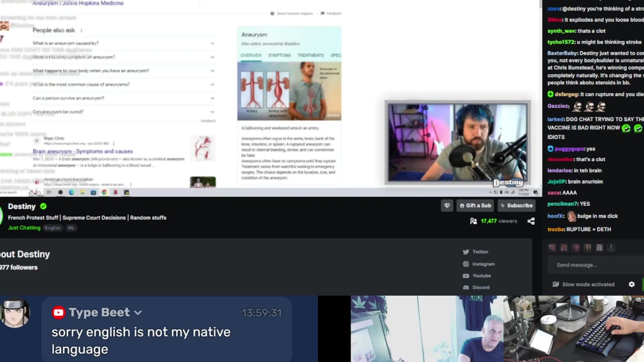Screen dimensions: 644x362
Task: Expand 'Can a person survive an aneurysm?' question
Action: tap(124, 98)
